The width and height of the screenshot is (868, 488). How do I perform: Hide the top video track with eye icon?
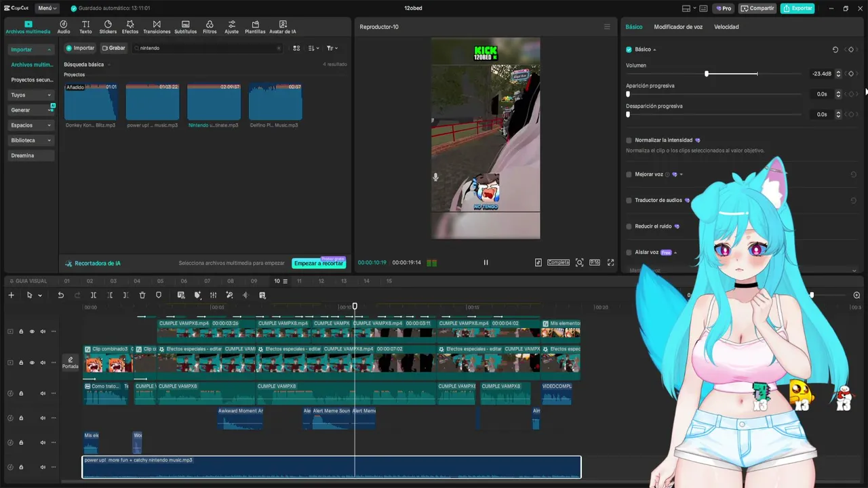(x=32, y=331)
